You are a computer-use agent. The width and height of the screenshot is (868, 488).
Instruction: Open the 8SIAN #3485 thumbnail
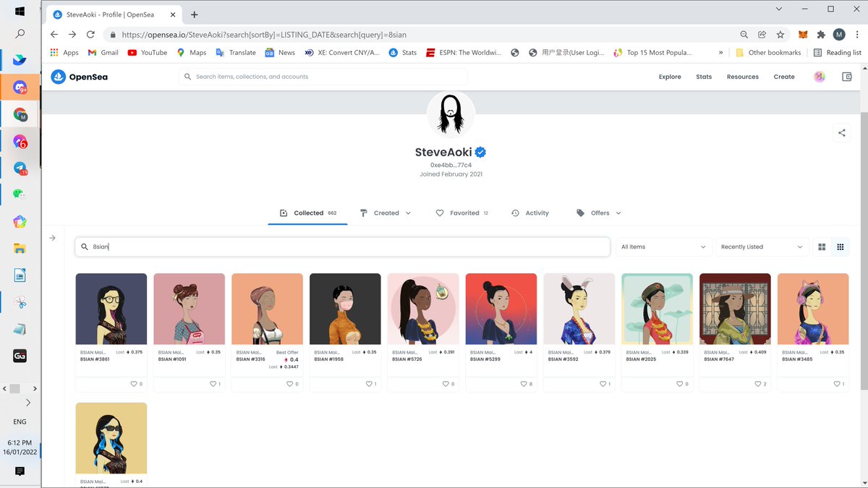pos(813,309)
